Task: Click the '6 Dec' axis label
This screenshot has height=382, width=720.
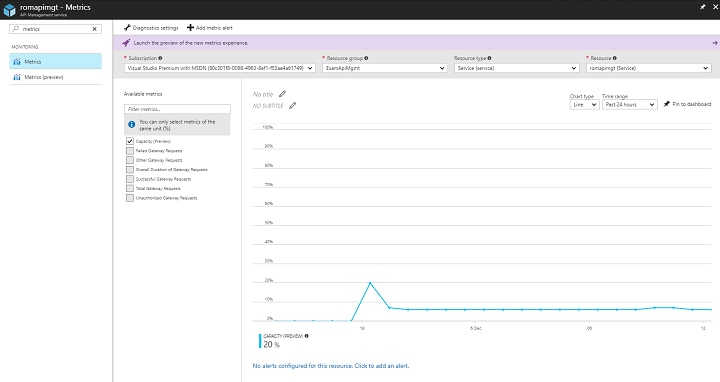Action: coord(476,328)
